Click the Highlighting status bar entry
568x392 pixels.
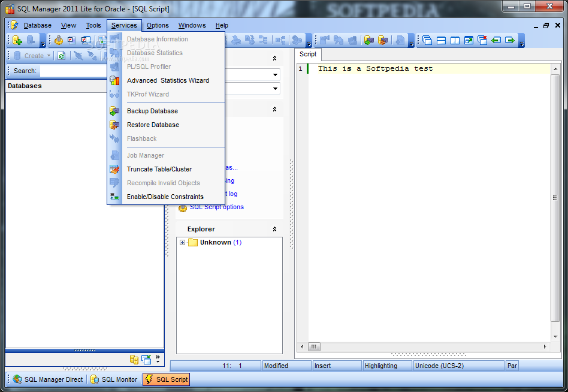pos(387,366)
